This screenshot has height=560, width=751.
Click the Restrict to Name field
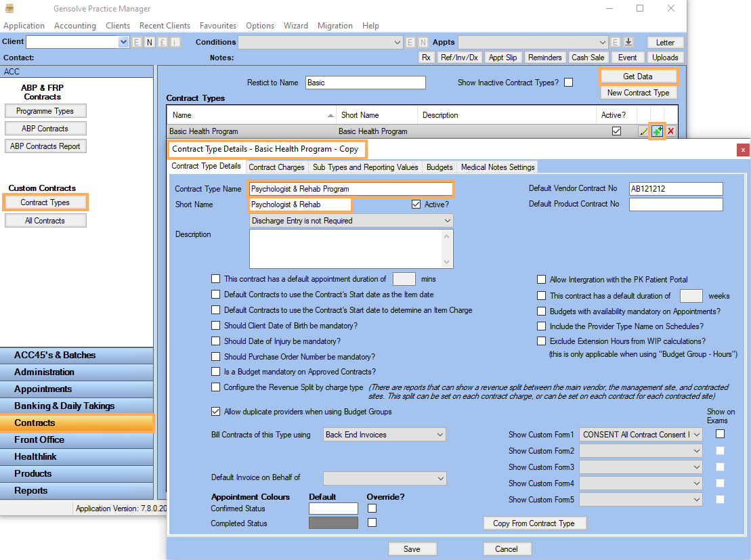(x=366, y=83)
